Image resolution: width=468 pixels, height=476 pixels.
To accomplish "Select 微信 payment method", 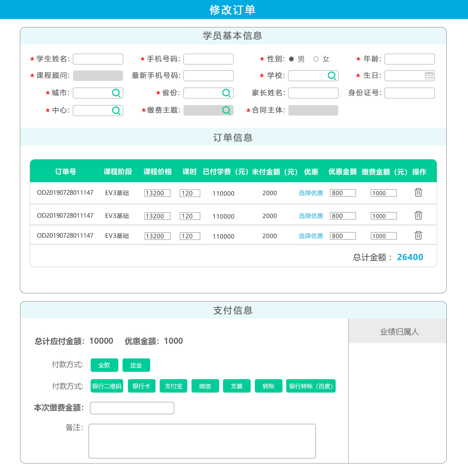I will click(x=205, y=386).
